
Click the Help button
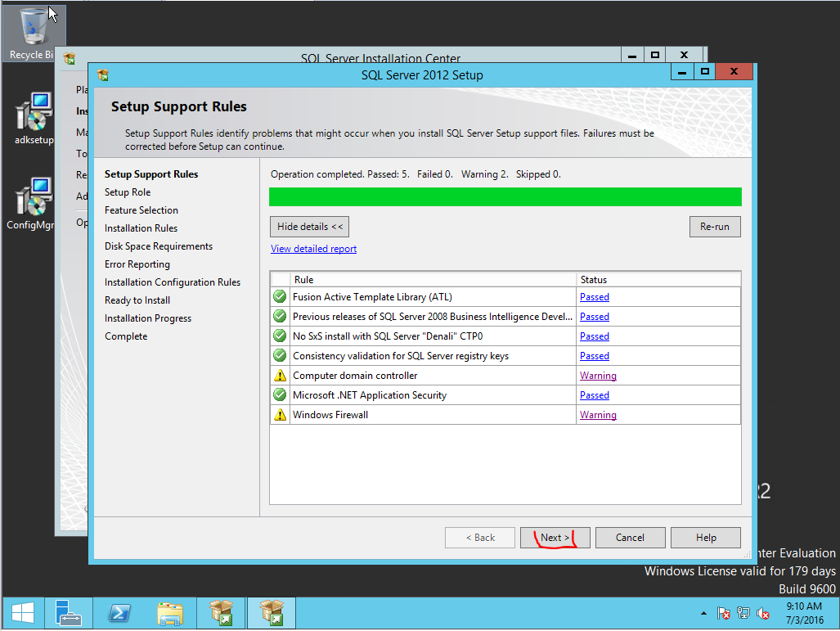[706, 537]
